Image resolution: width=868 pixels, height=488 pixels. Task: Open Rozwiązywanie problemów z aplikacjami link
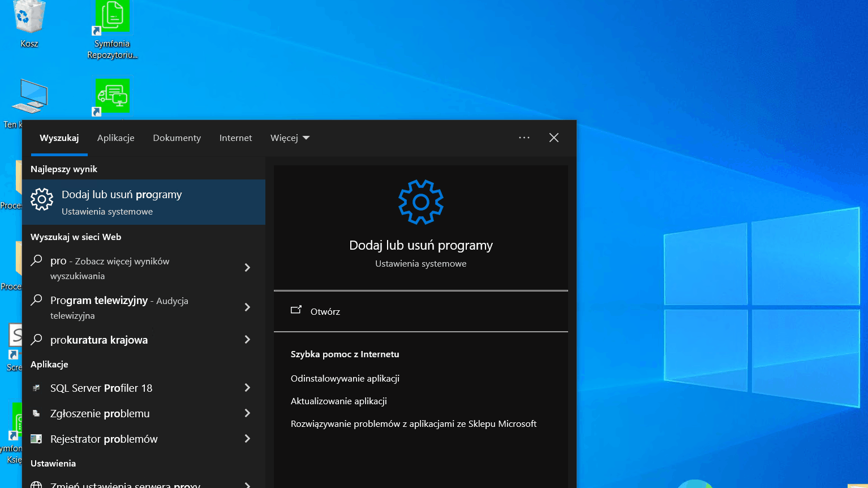pyautogui.click(x=414, y=423)
